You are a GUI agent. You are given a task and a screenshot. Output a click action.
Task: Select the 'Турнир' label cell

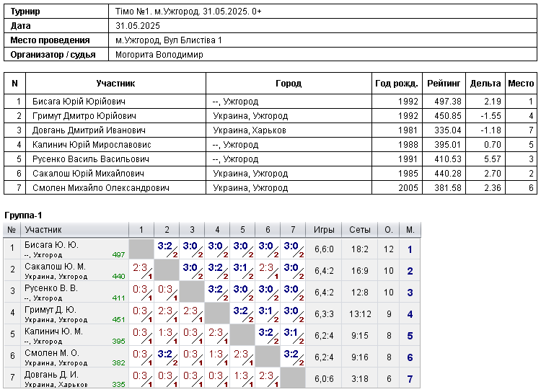tap(56, 12)
